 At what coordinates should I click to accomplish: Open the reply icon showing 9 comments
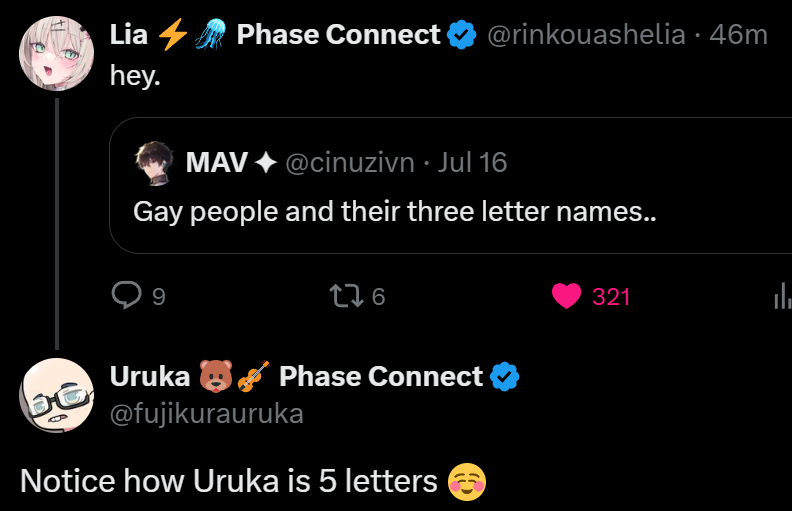[126, 295]
